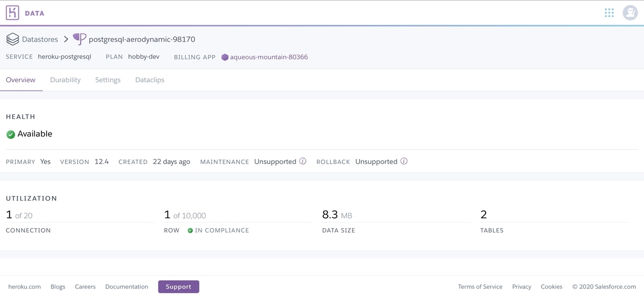Click the '1 of 10,000' row value

(185, 215)
